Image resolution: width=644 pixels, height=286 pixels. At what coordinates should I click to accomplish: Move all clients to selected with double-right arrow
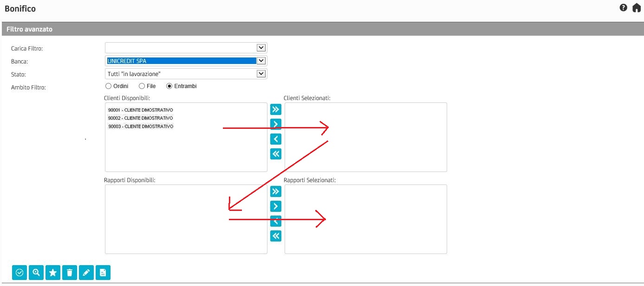[x=276, y=109]
